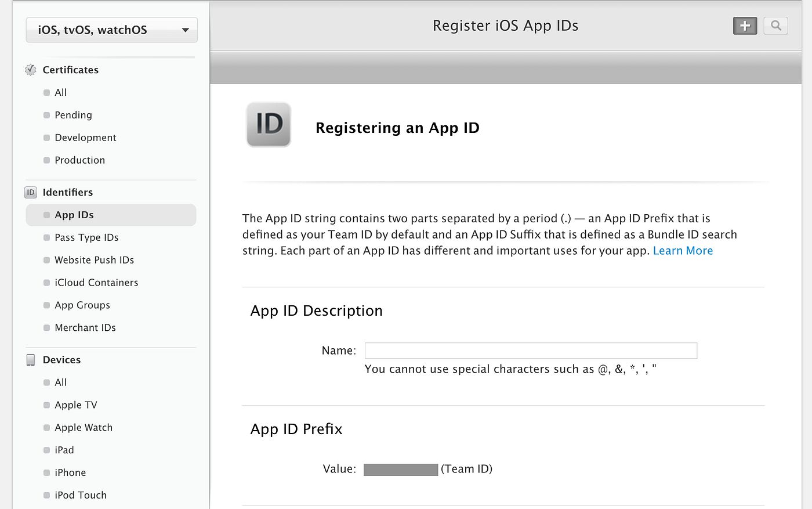Select the bullet icon beside App IDs
This screenshot has height=509, width=812.
[x=46, y=214]
